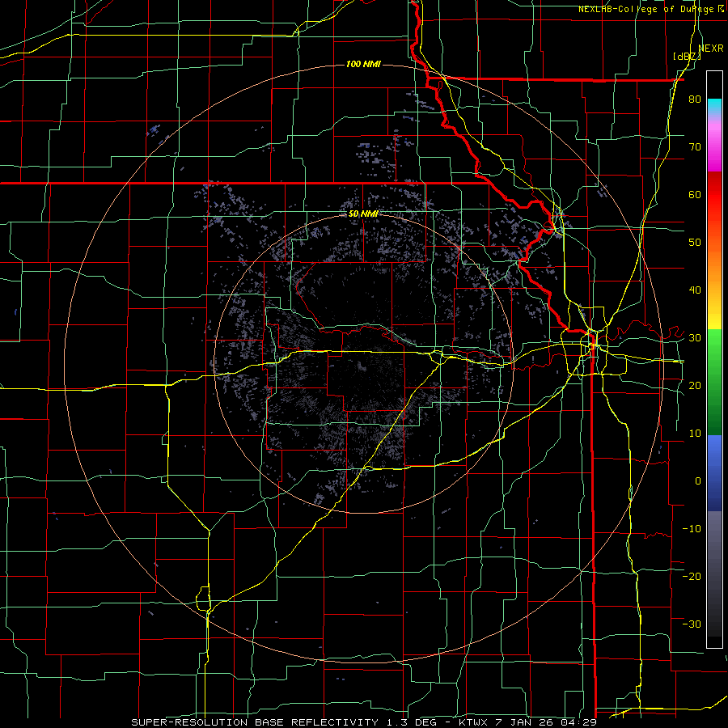Click the 30 value on the dBZ scale

[x=695, y=338]
